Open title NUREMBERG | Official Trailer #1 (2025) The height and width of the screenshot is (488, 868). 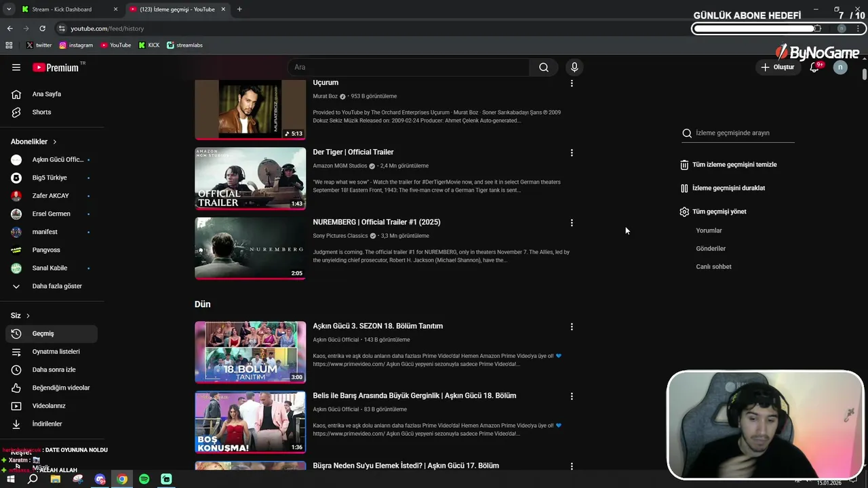(376, 222)
